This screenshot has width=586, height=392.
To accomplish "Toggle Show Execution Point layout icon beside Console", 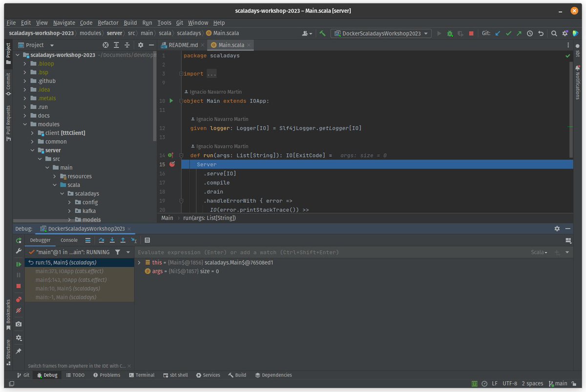I will click(x=88, y=240).
